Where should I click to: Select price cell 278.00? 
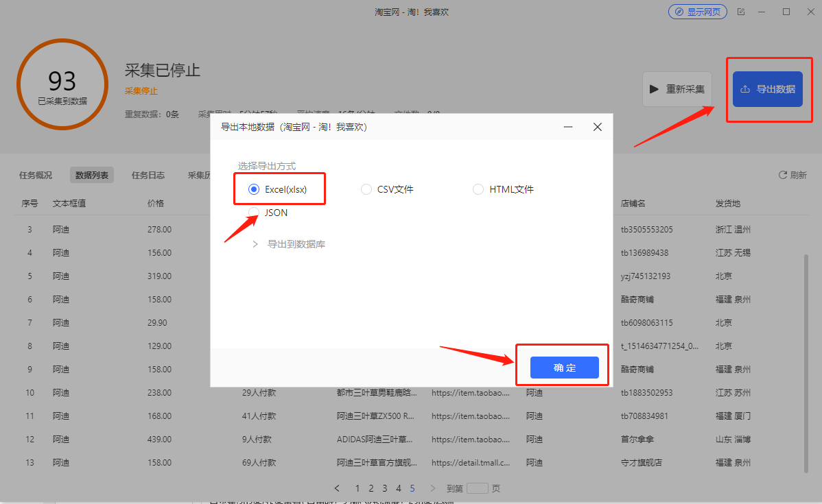click(159, 230)
